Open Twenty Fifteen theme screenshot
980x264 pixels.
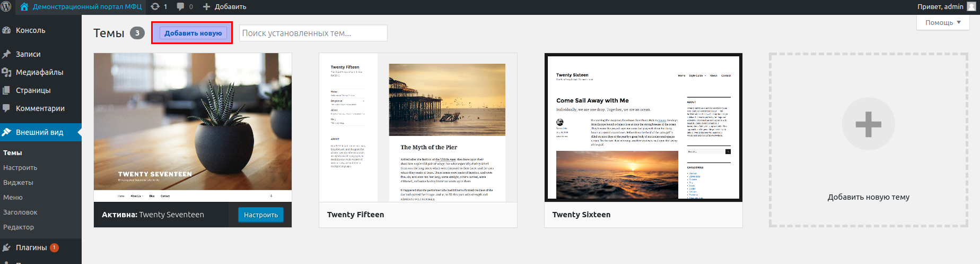click(418, 127)
